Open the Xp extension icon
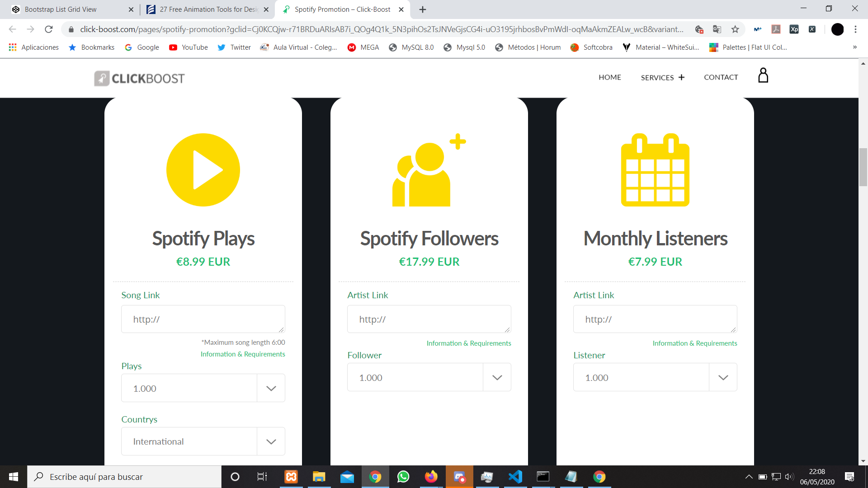This screenshot has width=868, height=488. tap(794, 29)
